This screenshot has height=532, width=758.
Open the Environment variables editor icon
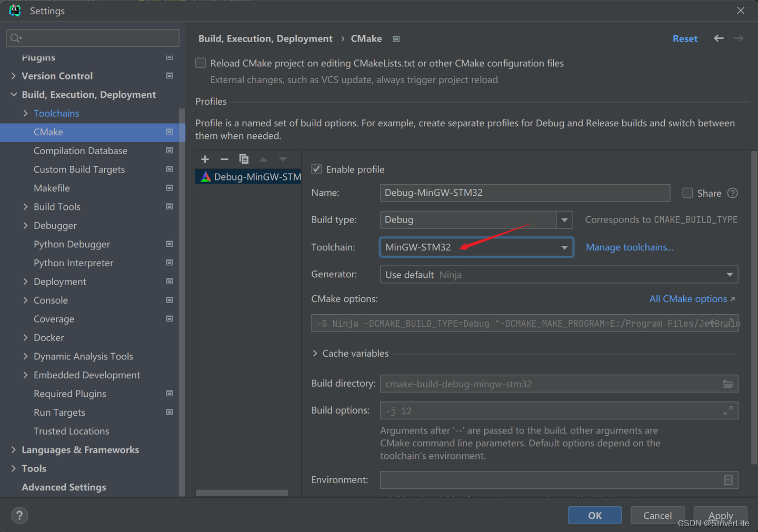click(x=728, y=480)
